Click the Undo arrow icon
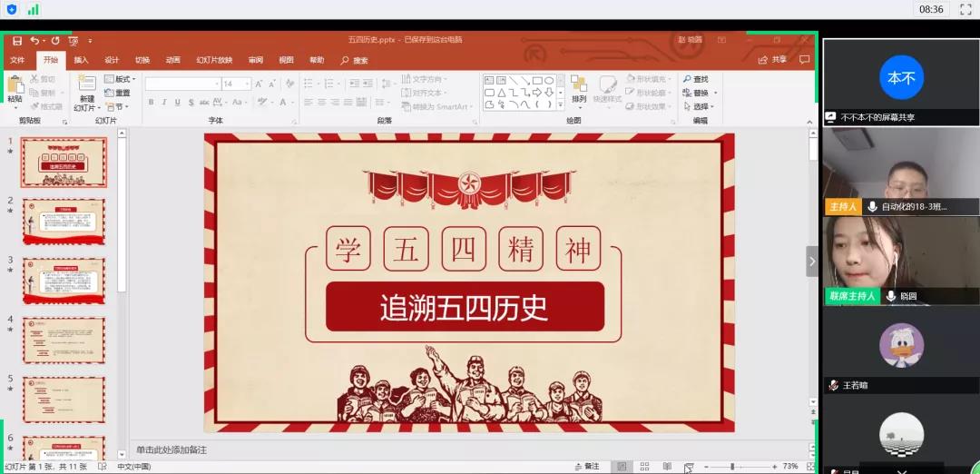The image size is (980, 474). click(x=34, y=41)
